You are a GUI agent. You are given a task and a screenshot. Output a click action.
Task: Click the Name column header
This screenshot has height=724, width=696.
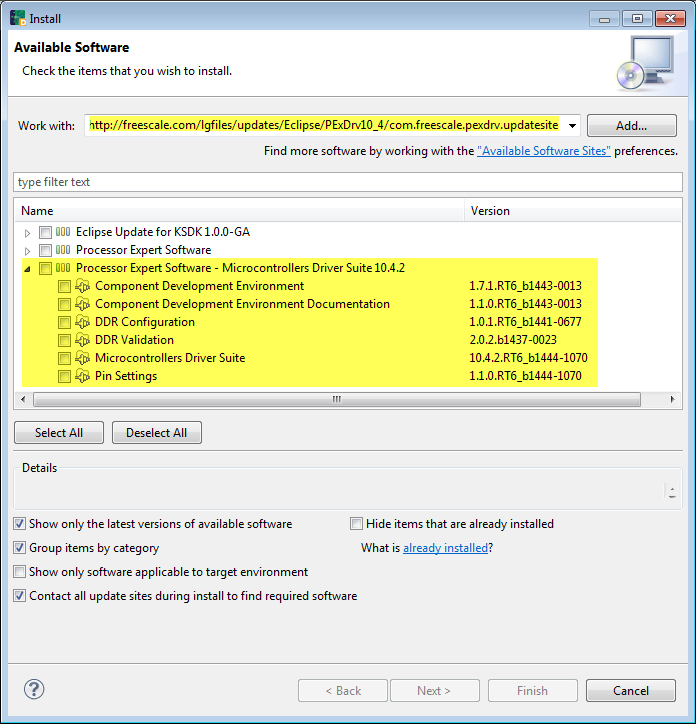239,211
